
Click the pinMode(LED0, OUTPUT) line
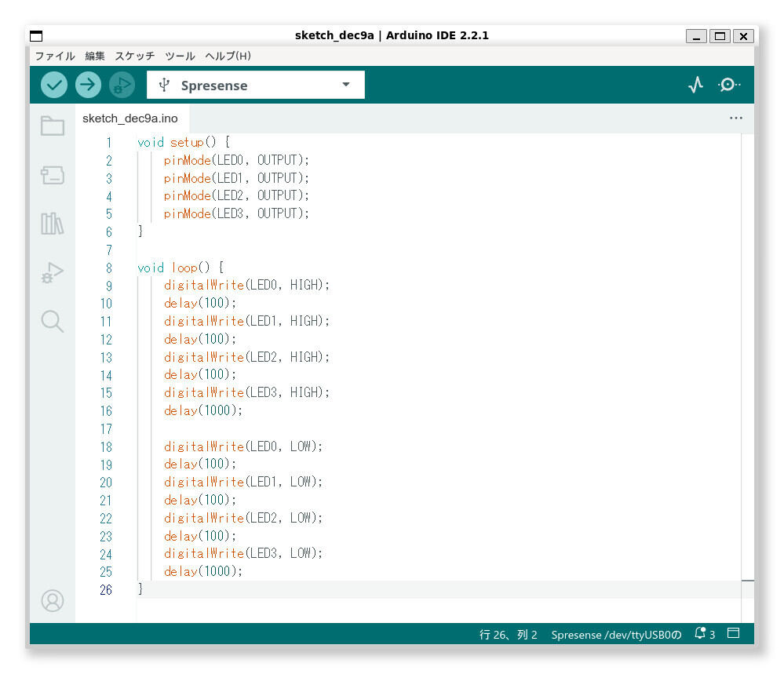coord(236,161)
